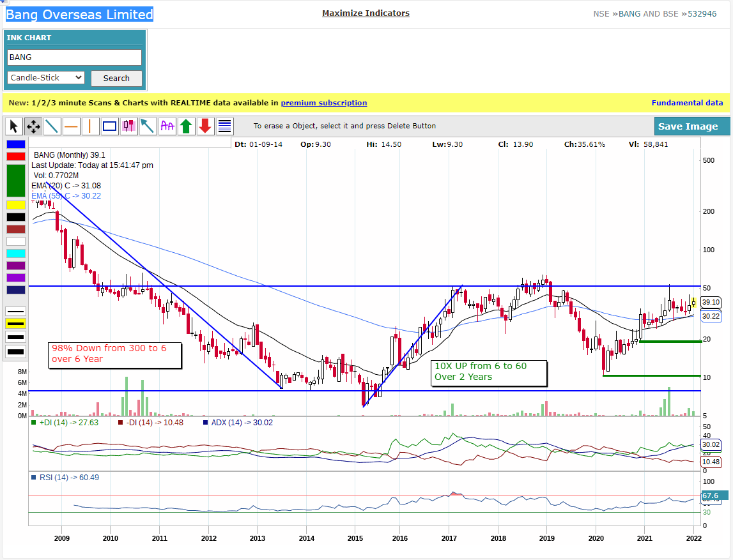
Task: Pick the red color swatch
Action: click(x=16, y=156)
